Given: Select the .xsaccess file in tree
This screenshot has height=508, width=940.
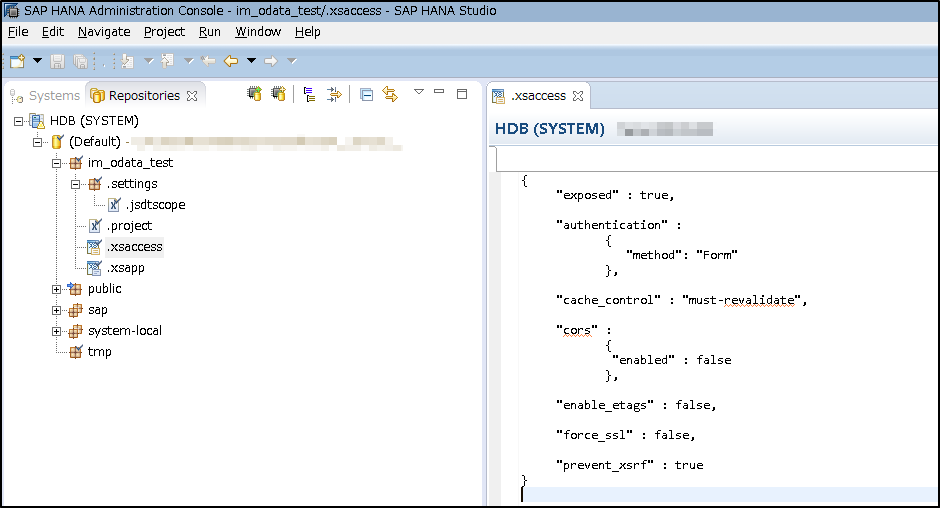Looking at the screenshot, I should [134, 247].
